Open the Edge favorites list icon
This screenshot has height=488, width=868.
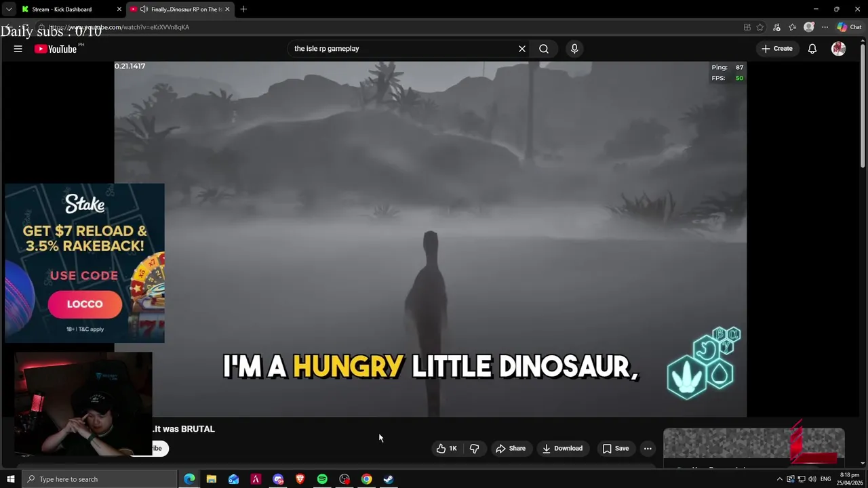(x=793, y=27)
